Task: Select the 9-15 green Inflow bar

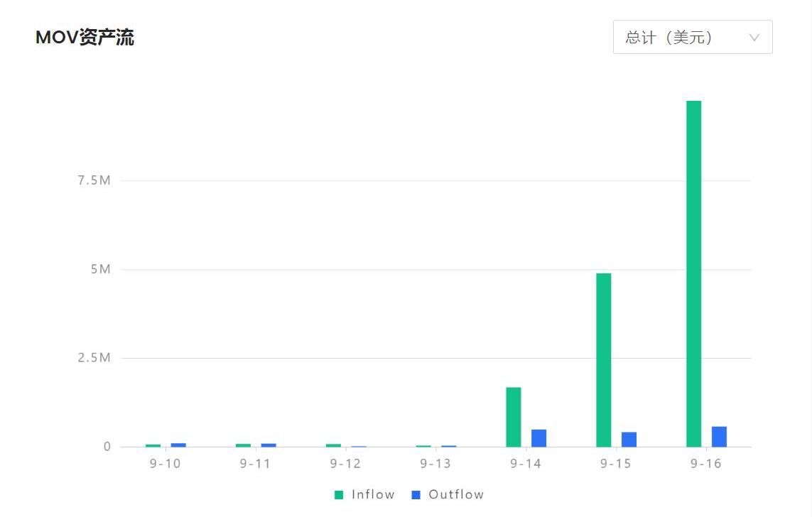Action: point(603,359)
